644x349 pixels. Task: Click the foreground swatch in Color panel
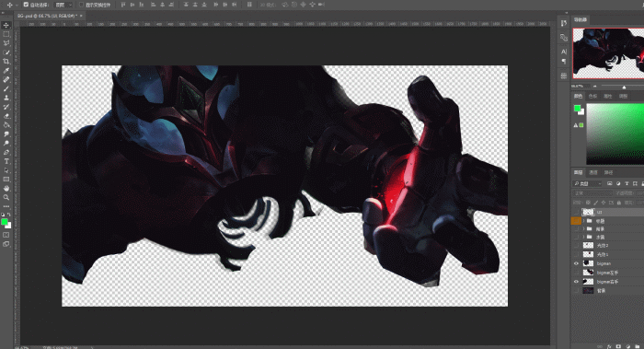577,108
